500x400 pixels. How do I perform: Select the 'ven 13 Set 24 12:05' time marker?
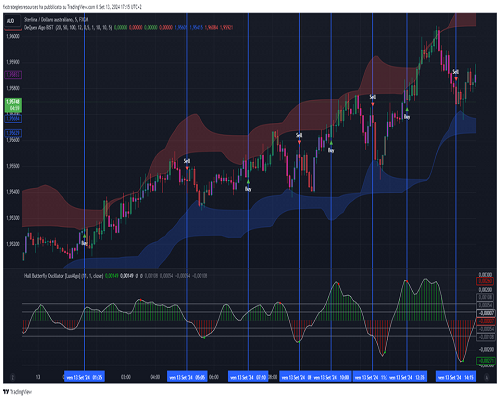click(407, 377)
